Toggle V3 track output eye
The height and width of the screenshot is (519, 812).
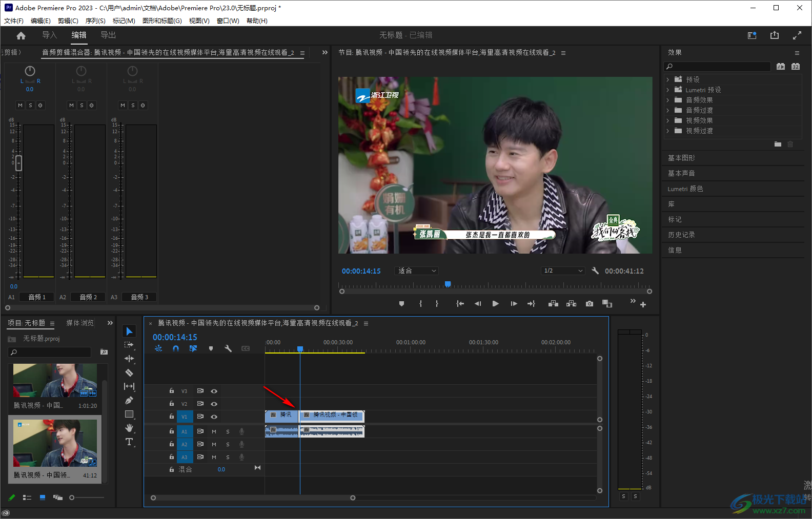tap(214, 391)
